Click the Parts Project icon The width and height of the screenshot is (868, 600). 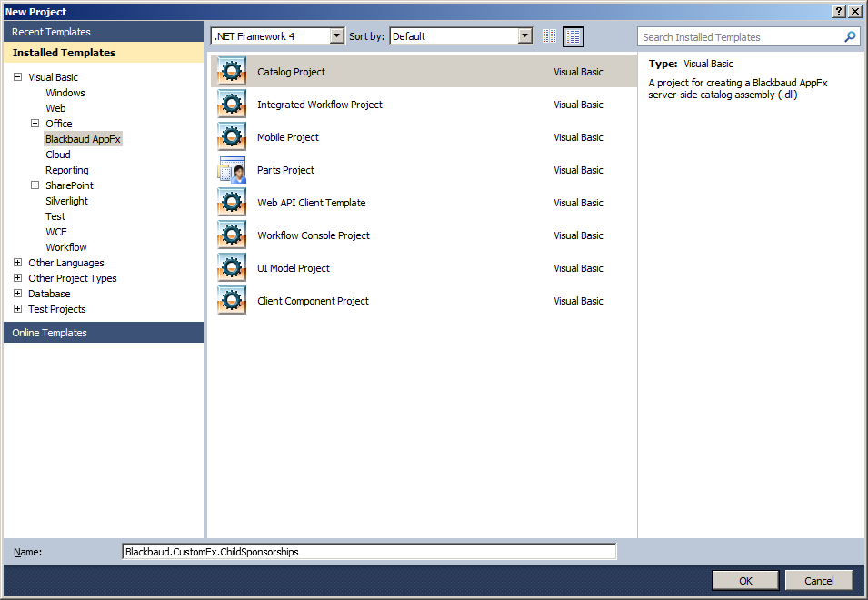pyautogui.click(x=232, y=169)
